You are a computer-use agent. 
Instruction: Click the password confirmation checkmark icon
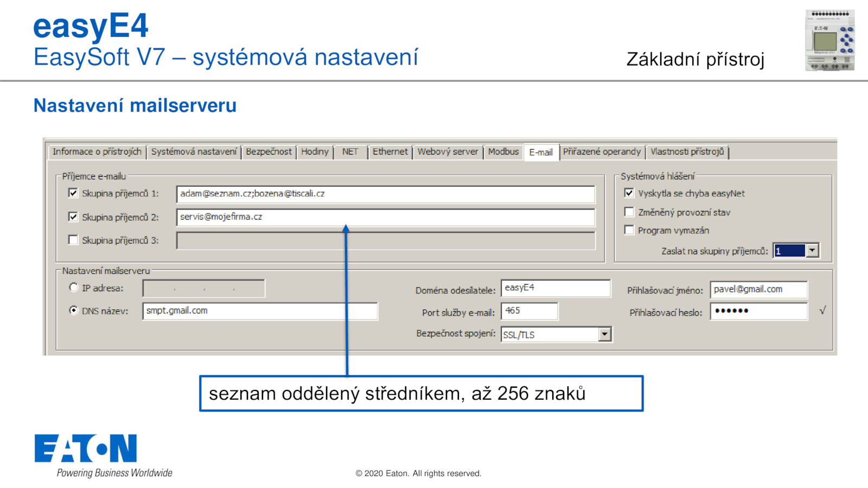tap(822, 310)
